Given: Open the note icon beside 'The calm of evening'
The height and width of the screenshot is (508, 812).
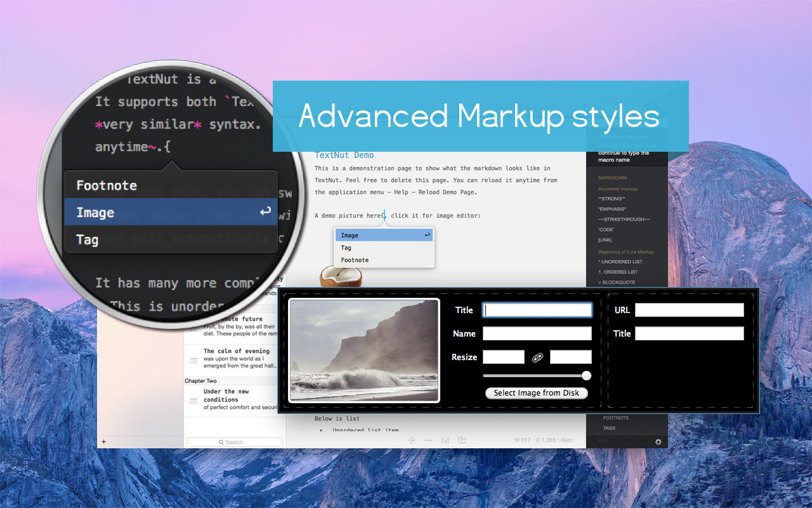Looking at the screenshot, I should tap(193, 360).
